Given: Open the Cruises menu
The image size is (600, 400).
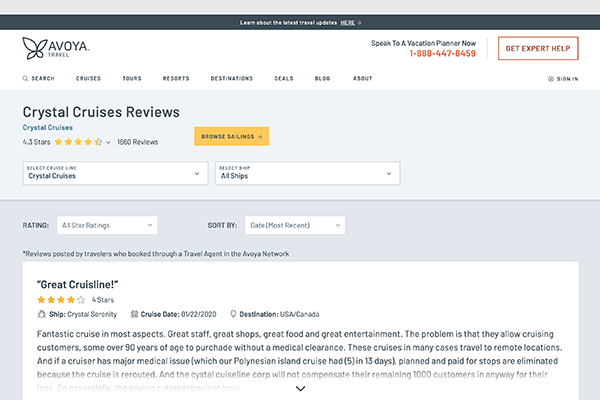Looking at the screenshot, I should tap(88, 78).
